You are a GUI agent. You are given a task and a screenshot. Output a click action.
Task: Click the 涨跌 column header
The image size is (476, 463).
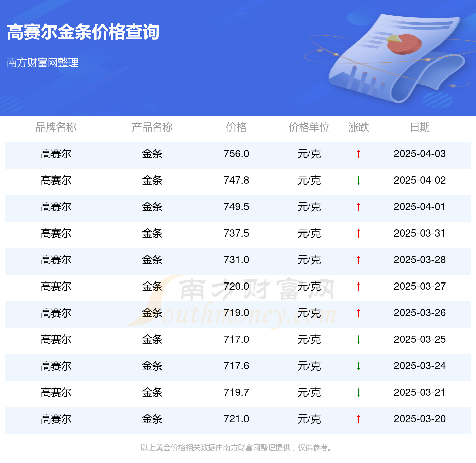359,127
